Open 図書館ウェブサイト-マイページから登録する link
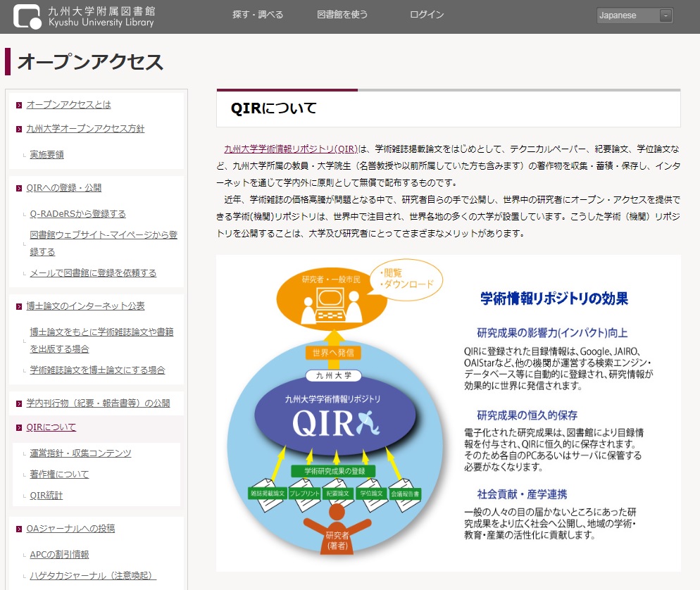Image resolution: width=700 pixels, height=590 pixels. point(104,243)
